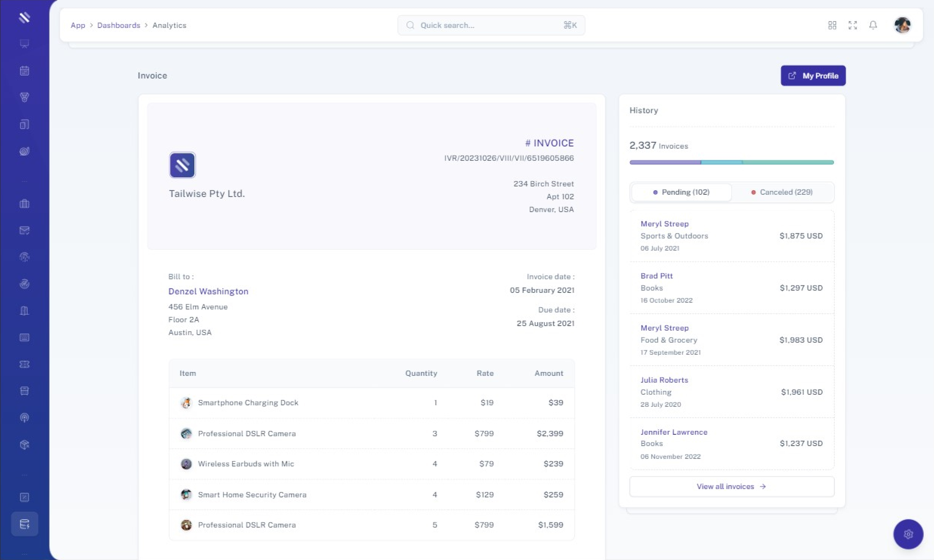Open the package box sidebar icon
Screen dimensions: 934x560
tap(25, 445)
